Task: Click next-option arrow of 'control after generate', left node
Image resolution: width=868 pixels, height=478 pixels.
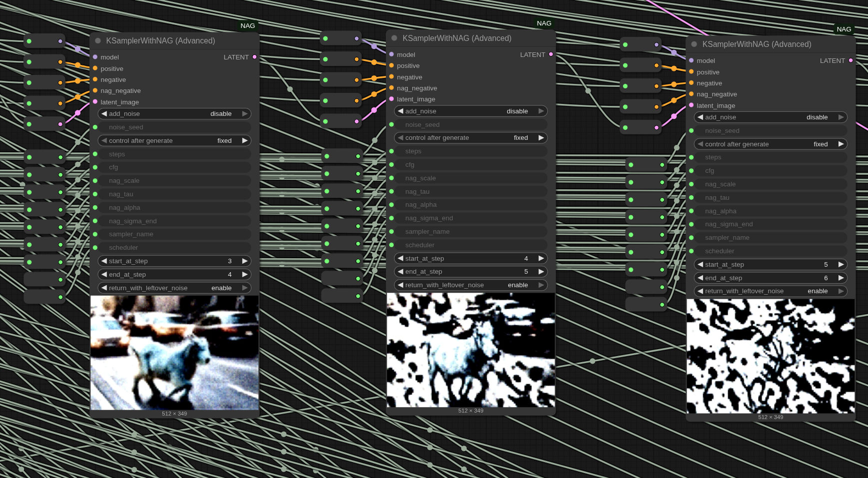Action: click(x=245, y=141)
